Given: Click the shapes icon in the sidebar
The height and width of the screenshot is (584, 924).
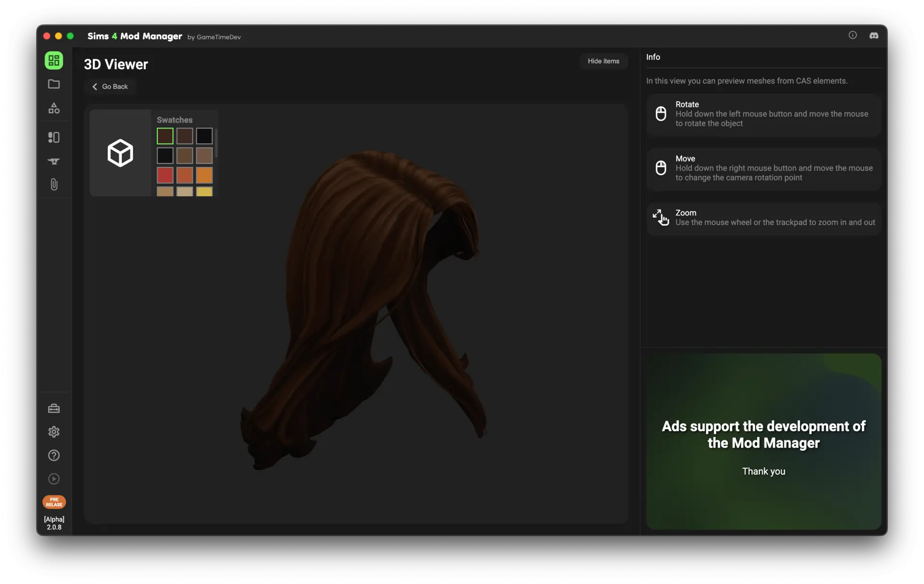Looking at the screenshot, I should coord(54,108).
